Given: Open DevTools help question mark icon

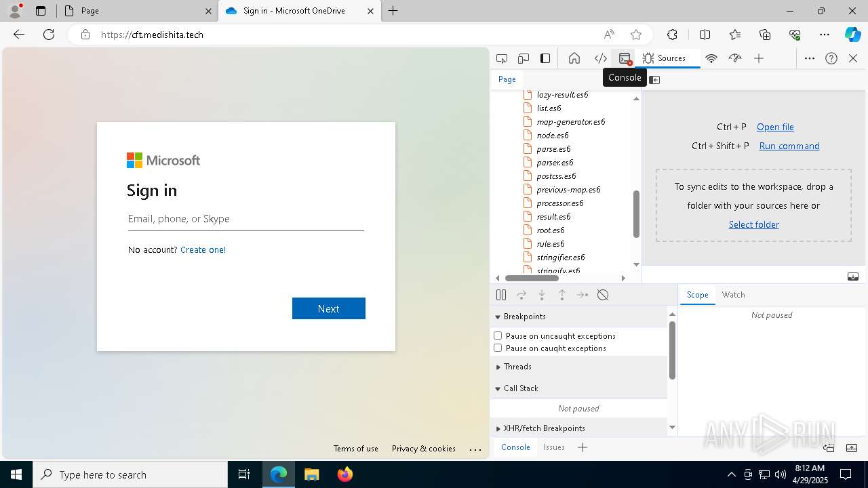Looking at the screenshot, I should coord(831,58).
